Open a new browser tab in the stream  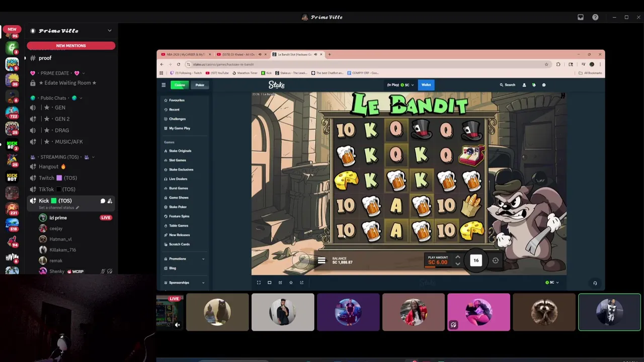tap(330, 54)
